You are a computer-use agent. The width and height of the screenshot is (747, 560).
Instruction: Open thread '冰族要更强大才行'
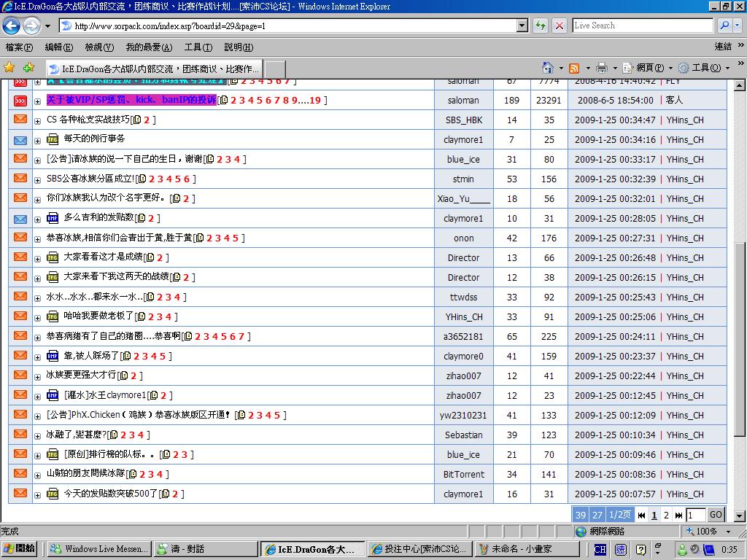(81, 376)
